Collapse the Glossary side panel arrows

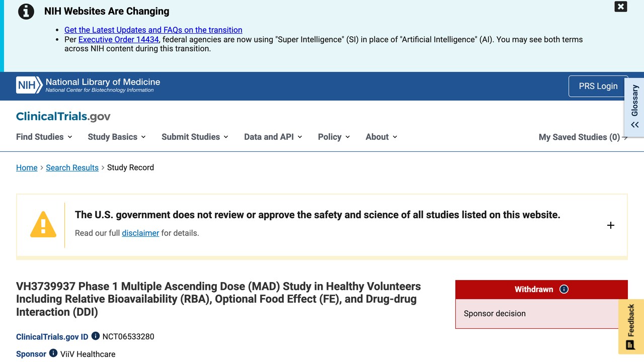(x=635, y=125)
